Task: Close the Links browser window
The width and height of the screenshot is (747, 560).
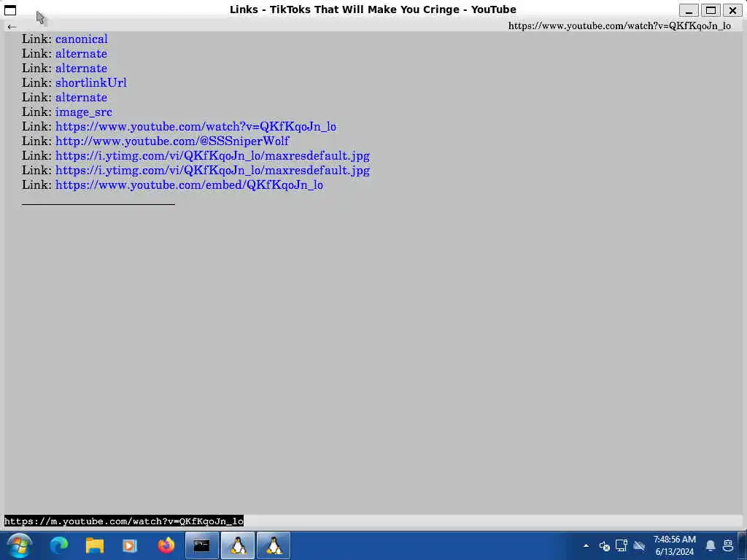Action: point(732,10)
